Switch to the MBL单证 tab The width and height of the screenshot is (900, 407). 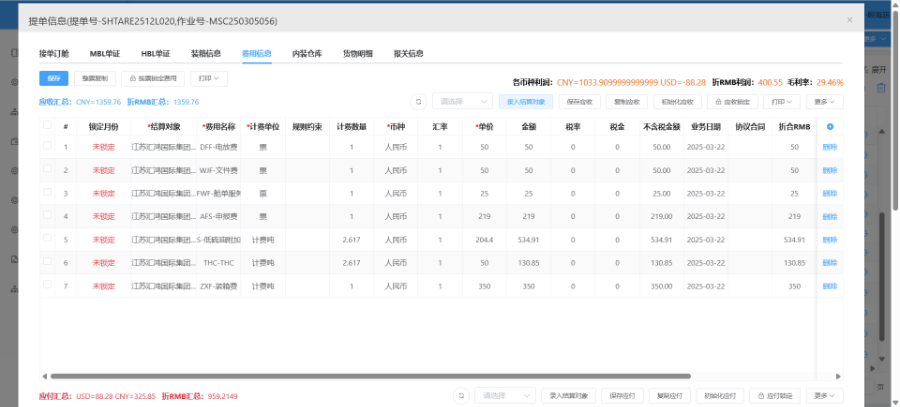click(x=105, y=53)
